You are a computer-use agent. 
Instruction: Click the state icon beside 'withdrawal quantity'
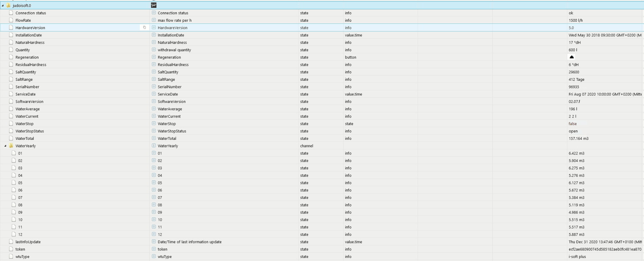click(154, 50)
